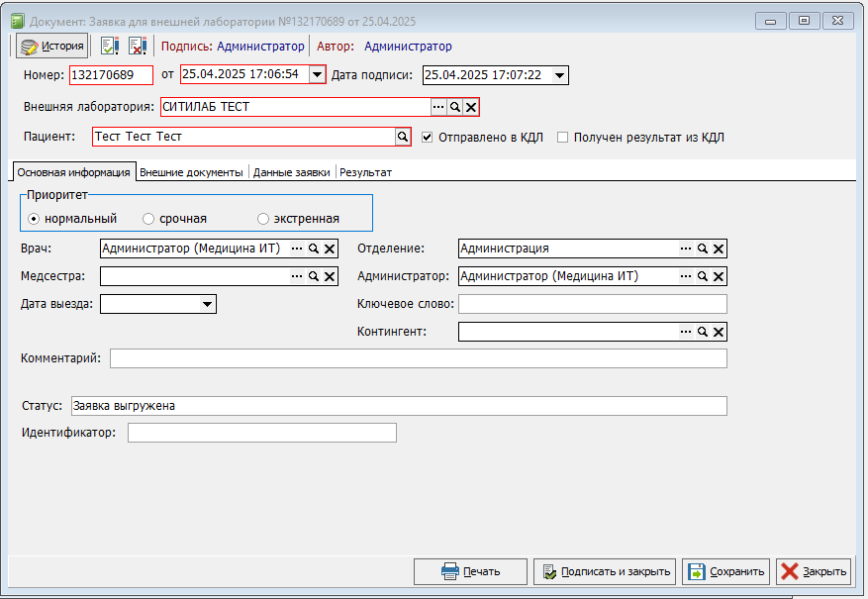
Task: Click into the Комментарий text field
Action: tap(418, 358)
